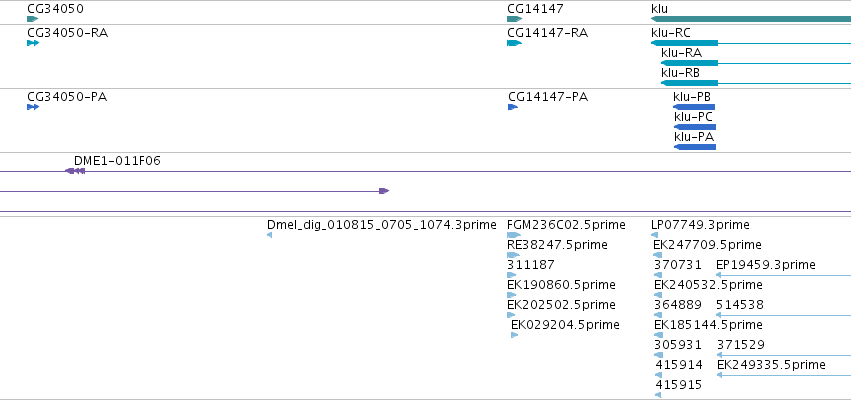Click the CG14147 gene label
This screenshot has width=851, height=400.
pos(535,9)
